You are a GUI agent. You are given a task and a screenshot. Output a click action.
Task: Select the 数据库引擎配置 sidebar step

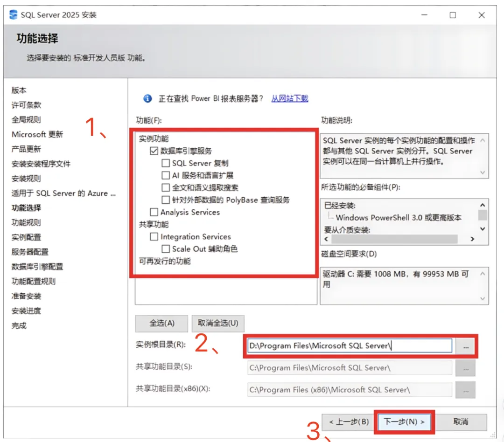click(37, 267)
